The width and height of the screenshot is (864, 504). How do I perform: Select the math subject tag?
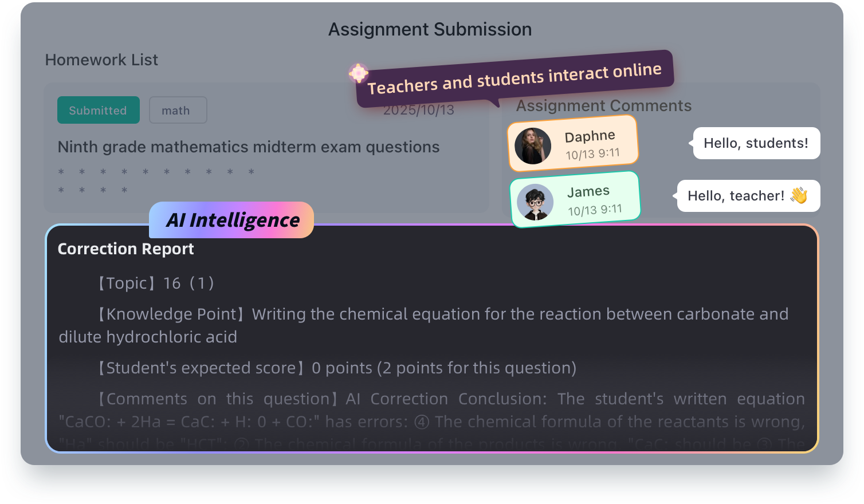click(178, 111)
